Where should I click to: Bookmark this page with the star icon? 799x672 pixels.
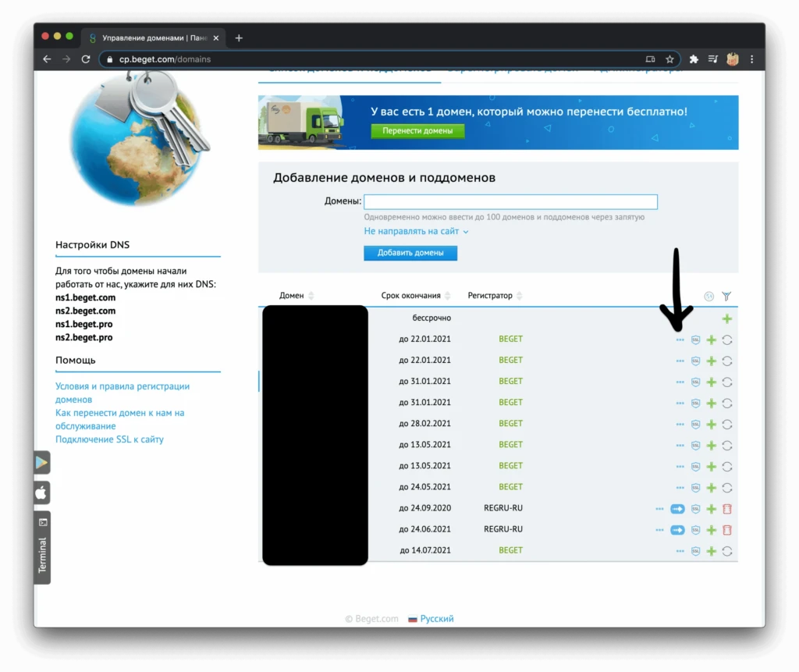pyautogui.click(x=669, y=59)
